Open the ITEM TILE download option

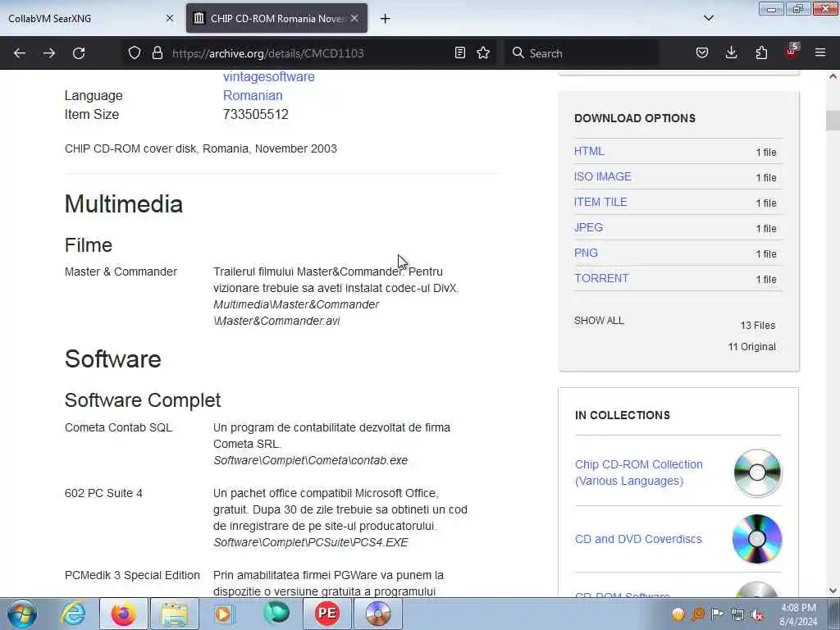coord(600,202)
